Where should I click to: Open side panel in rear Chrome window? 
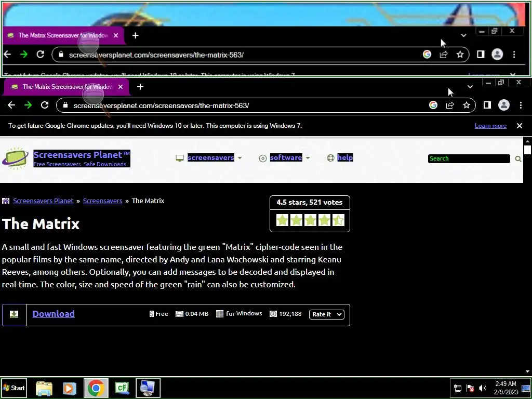click(x=481, y=54)
